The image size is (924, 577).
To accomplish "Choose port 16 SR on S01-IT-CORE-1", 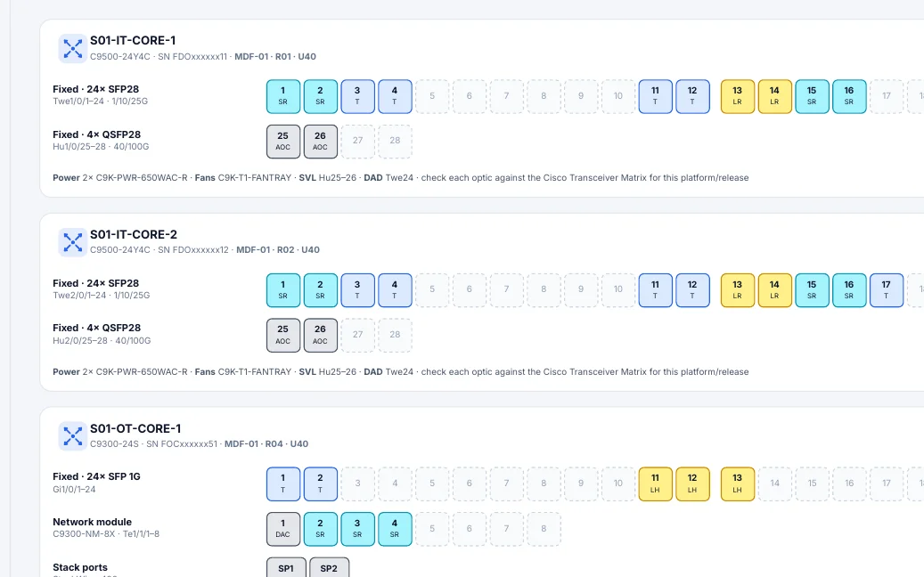I will click(849, 96).
